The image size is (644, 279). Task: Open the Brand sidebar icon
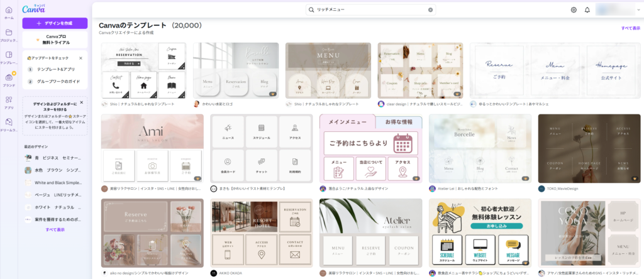9,79
